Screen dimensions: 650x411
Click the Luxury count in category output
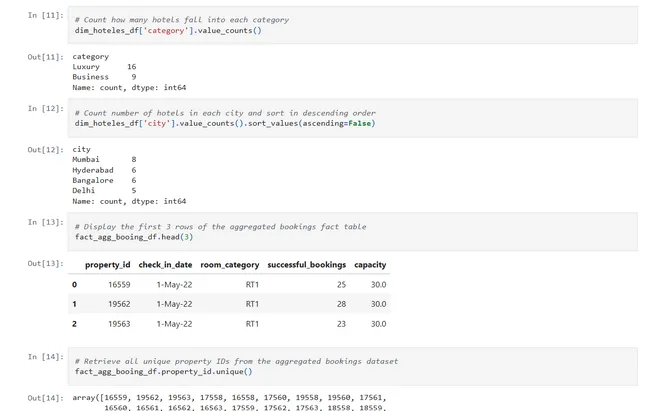tap(131, 67)
